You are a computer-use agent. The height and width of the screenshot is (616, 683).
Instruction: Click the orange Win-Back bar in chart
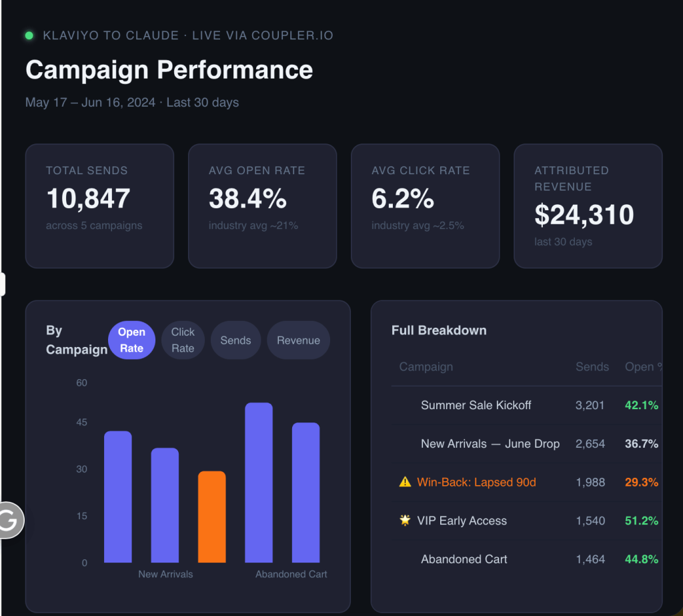211,517
